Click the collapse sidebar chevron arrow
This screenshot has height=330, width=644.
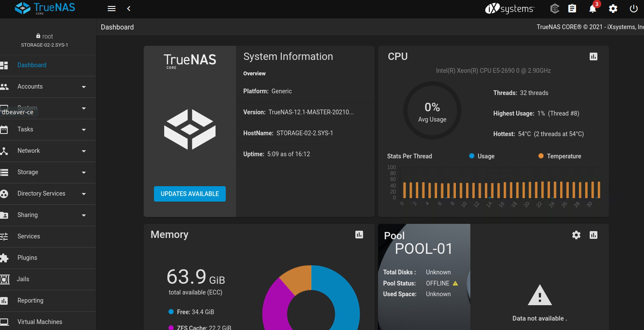[x=128, y=9]
